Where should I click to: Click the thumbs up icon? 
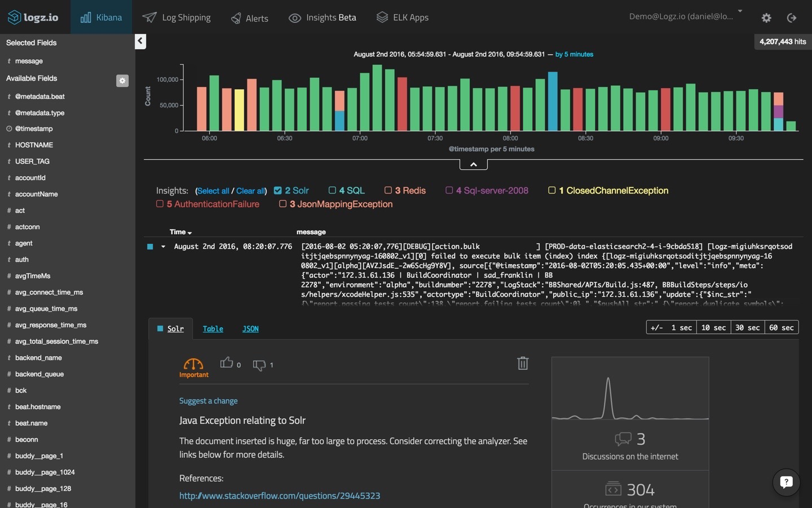(x=227, y=362)
